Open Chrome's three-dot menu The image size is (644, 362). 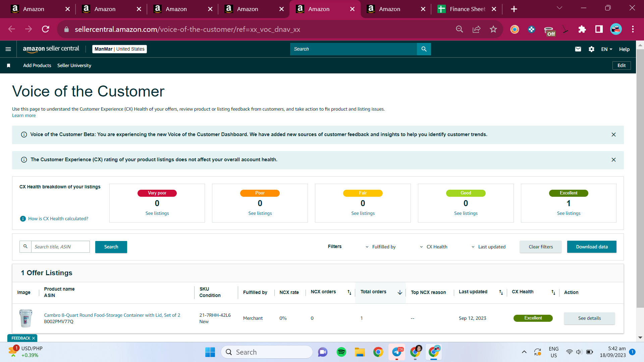coord(633,29)
